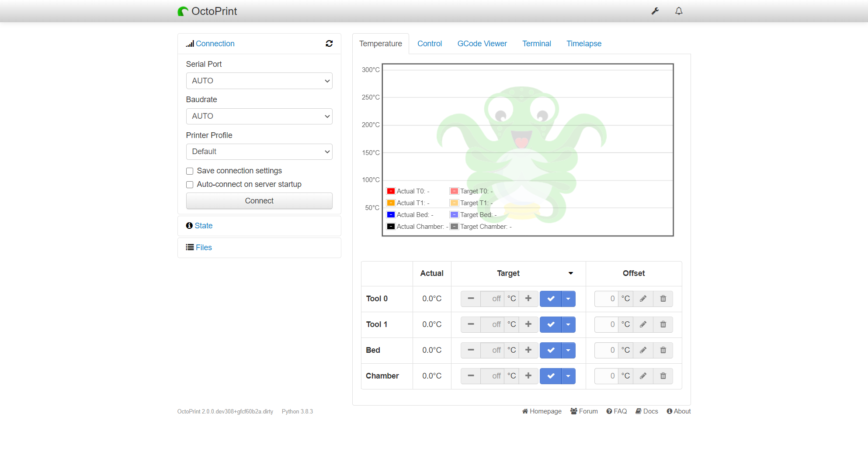Image resolution: width=868 pixels, height=458 pixels.
Task: Enable Auto-connect on server startup checkbox
Action: (x=190, y=185)
